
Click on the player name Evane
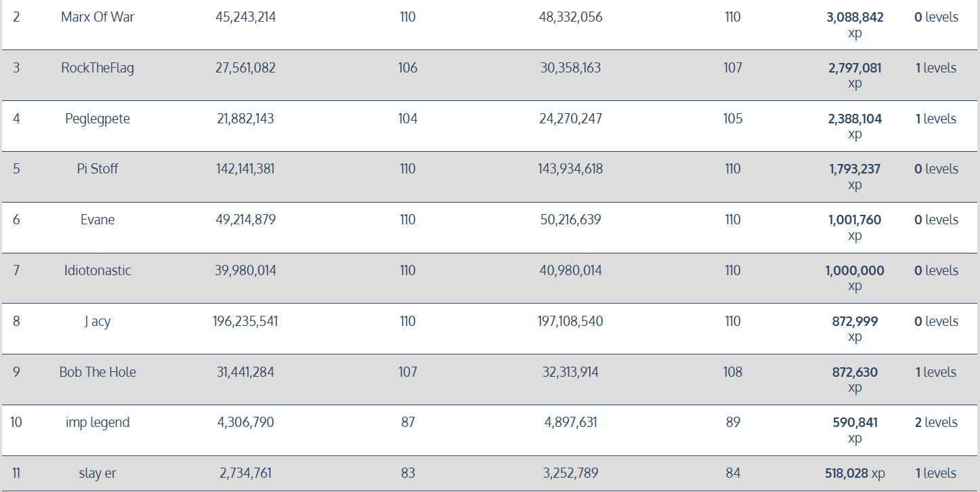click(x=98, y=220)
